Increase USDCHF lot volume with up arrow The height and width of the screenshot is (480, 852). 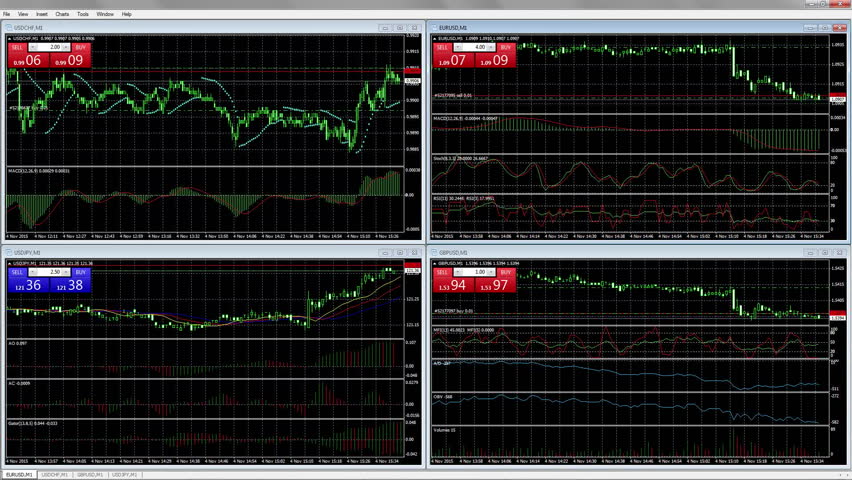pos(66,47)
